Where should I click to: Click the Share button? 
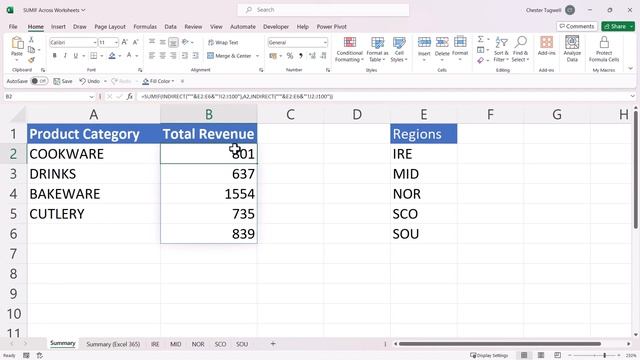(618, 26)
